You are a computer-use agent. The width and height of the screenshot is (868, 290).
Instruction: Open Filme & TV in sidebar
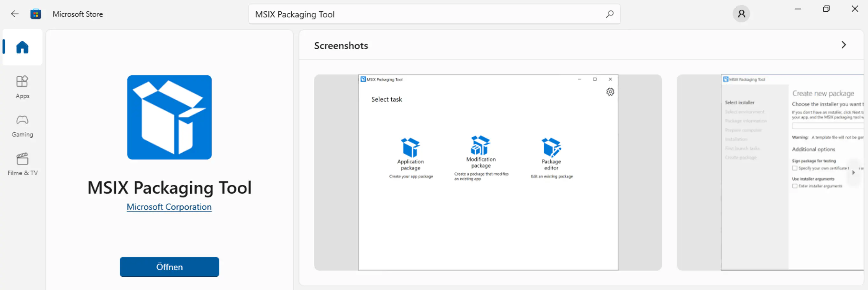click(x=22, y=164)
